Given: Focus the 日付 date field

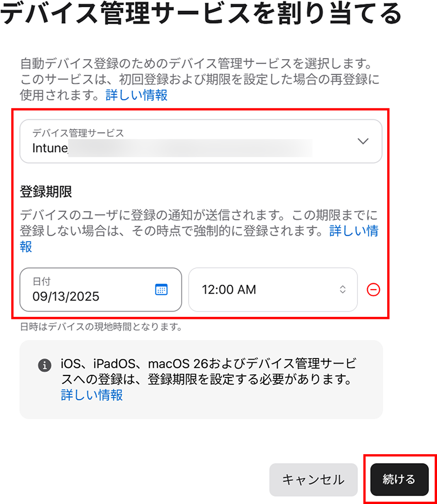Looking at the screenshot, I should click(101, 290).
